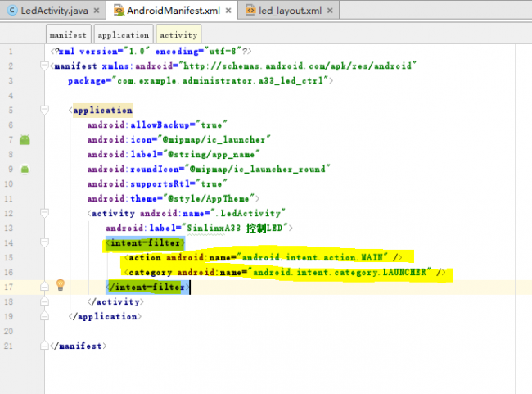Open the led_layout.xml tab
The height and width of the screenshot is (394, 532).
(290, 11)
